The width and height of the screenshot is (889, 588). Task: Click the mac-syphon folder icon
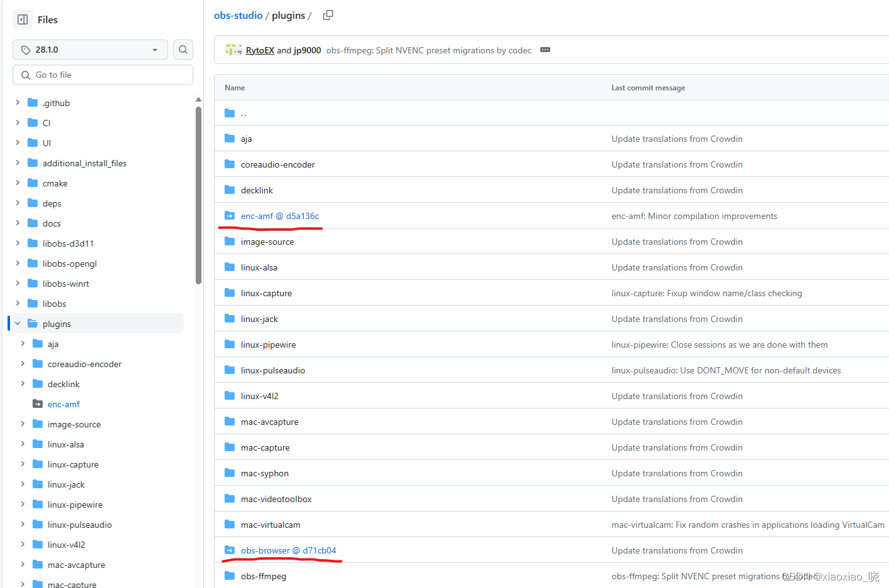click(x=230, y=473)
